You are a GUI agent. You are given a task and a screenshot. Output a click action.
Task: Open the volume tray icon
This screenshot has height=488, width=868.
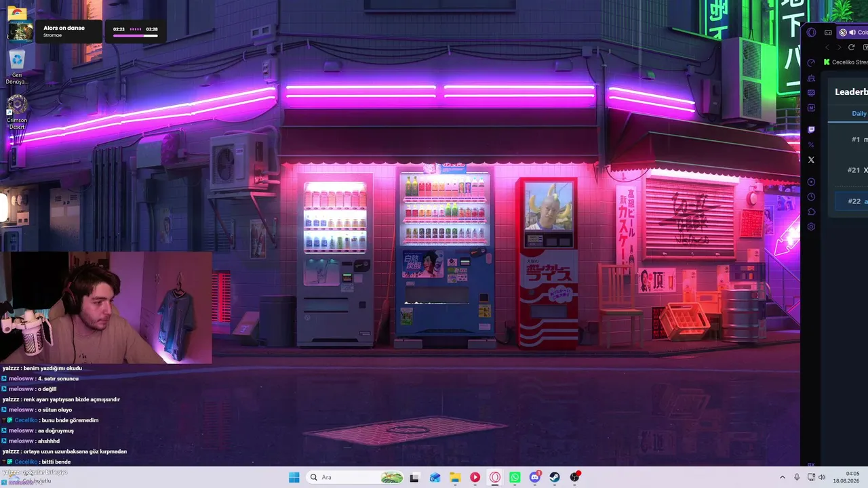[x=823, y=477]
